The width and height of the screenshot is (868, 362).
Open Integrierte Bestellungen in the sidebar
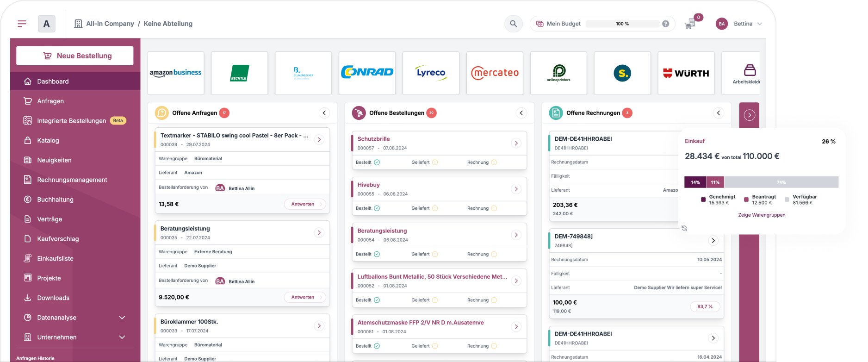tap(71, 121)
